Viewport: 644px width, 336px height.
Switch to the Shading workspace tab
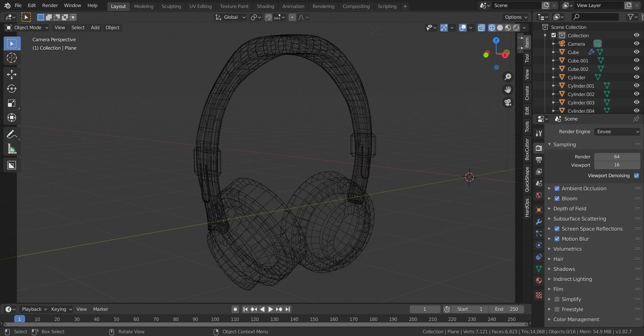click(x=265, y=6)
